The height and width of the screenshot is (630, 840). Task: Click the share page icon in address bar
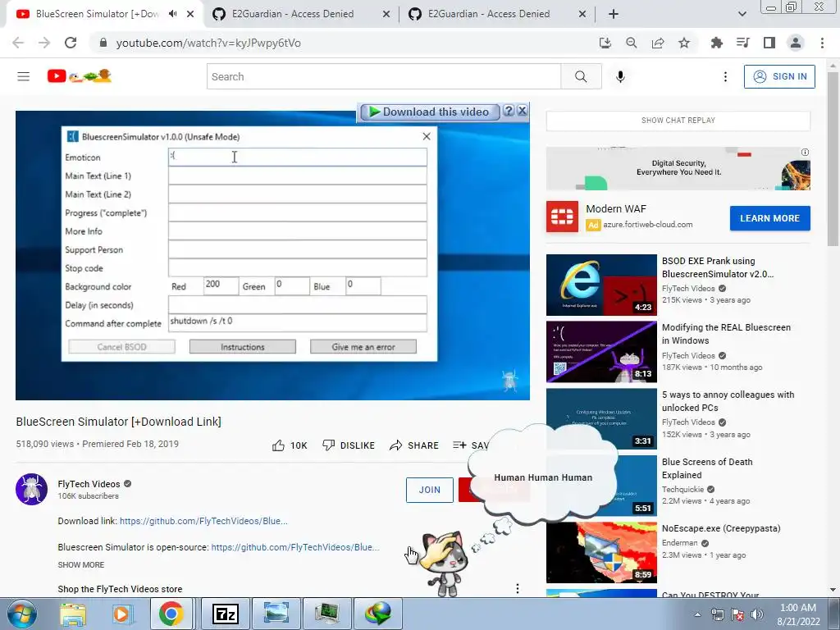click(658, 43)
